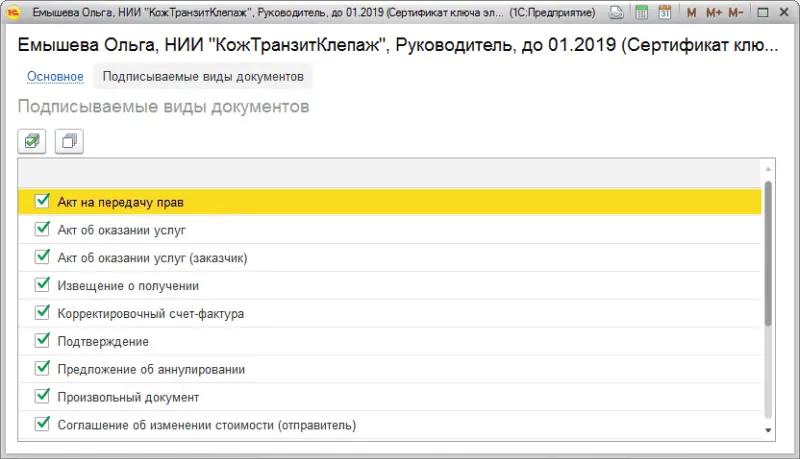Click the print/save icon in title bar

[616, 12]
